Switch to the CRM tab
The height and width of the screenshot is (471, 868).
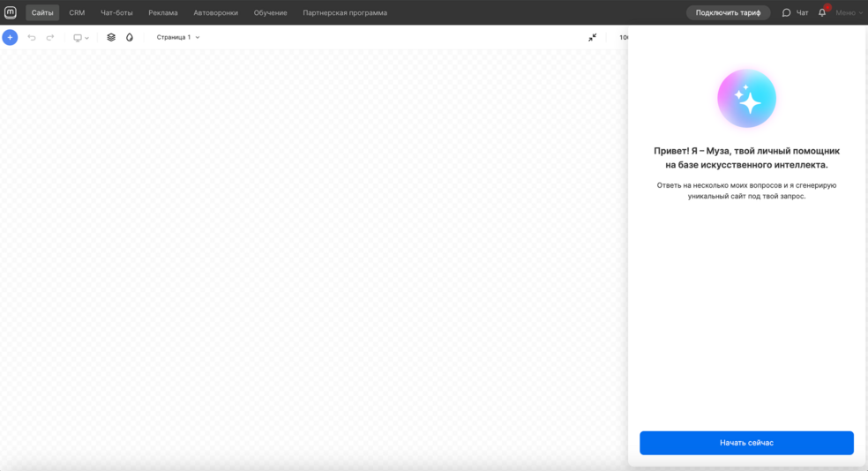point(77,12)
